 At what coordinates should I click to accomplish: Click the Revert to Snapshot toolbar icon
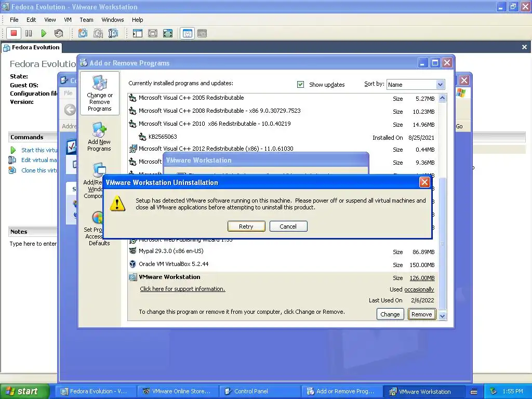pyautogui.click(x=98, y=33)
